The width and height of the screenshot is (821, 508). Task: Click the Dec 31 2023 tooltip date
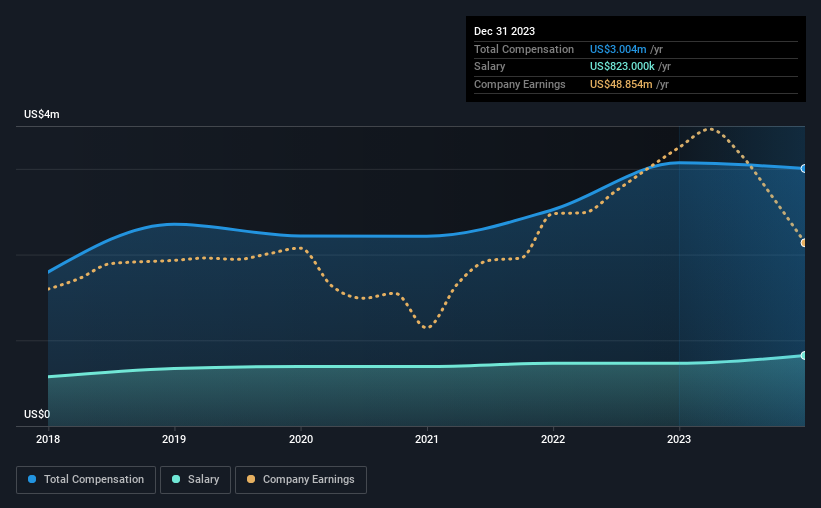[504, 31]
